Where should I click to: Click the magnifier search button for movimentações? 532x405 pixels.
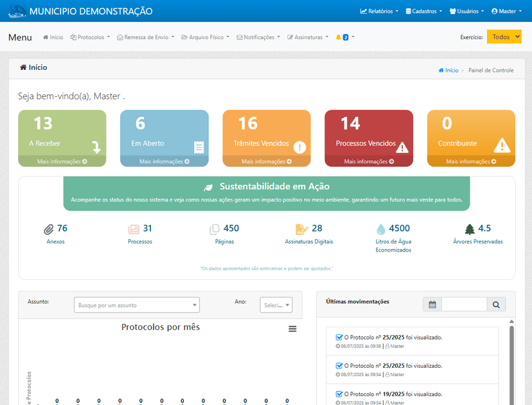(x=496, y=304)
